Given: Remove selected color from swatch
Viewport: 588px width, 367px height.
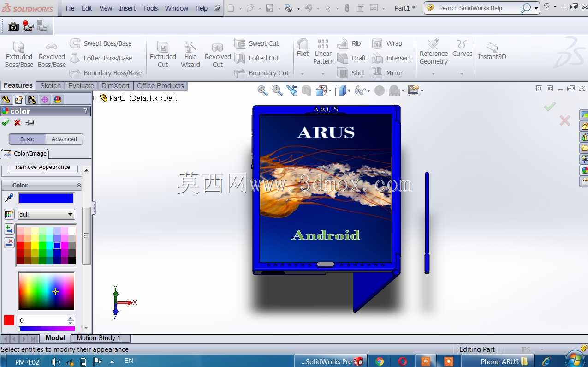Looking at the screenshot, I should (x=9, y=243).
